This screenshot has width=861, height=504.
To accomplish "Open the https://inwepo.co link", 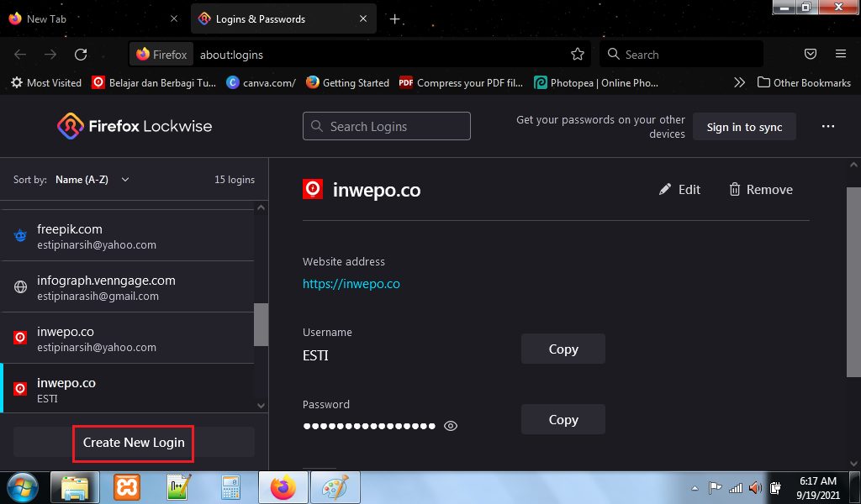I will [x=351, y=284].
